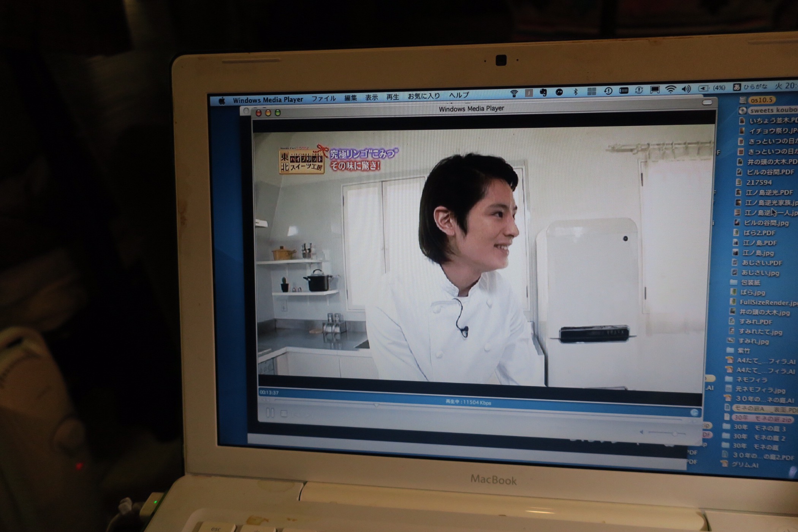Pause the video playback
This screenshot has height=532, width=798.
click(270, 413)
